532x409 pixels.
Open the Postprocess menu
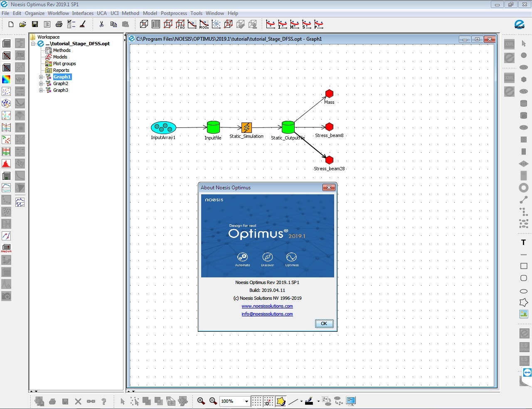coord(174,13)
